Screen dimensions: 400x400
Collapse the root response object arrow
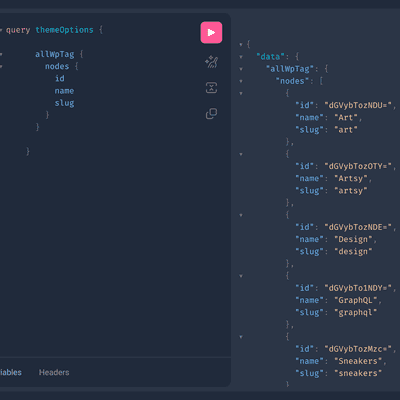tap(241, 44)
